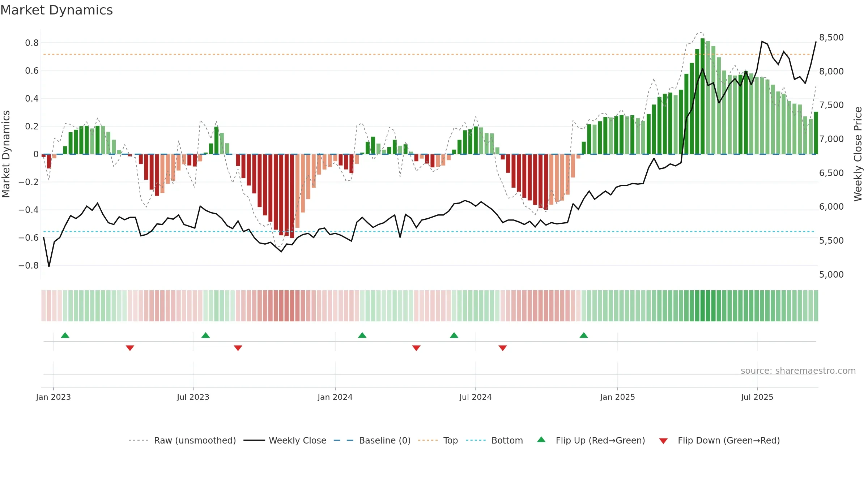Click the 0.2 left axis tick label
This screenshot has height=488, width=868.
click(x=32, y=127)
